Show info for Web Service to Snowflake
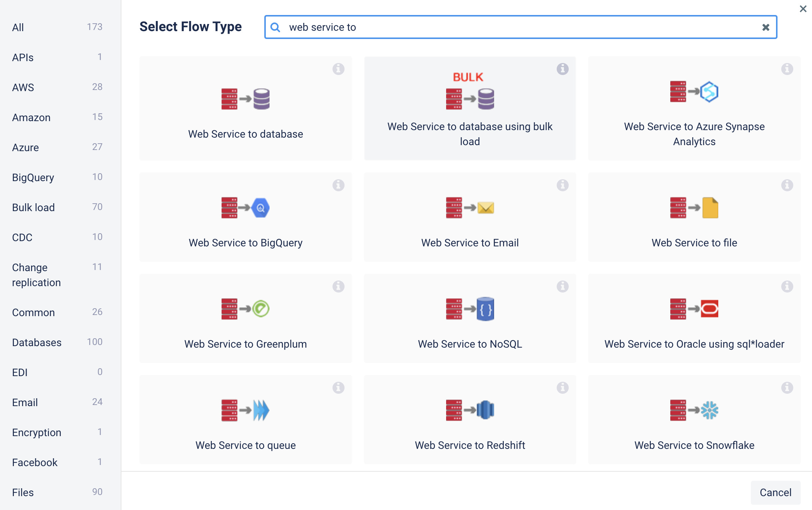The image size is (812, 510). click(x=787, y=388)
